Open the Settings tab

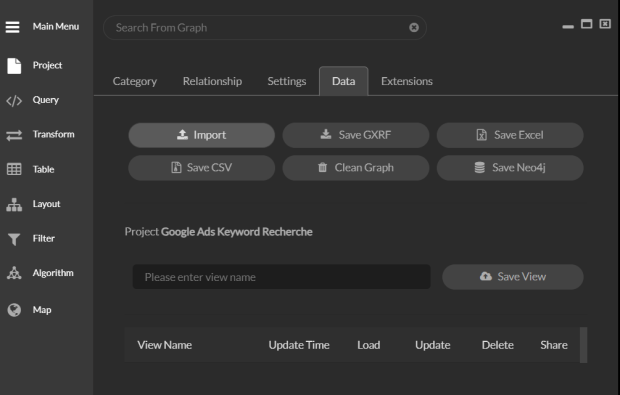(x=287, y=81)
